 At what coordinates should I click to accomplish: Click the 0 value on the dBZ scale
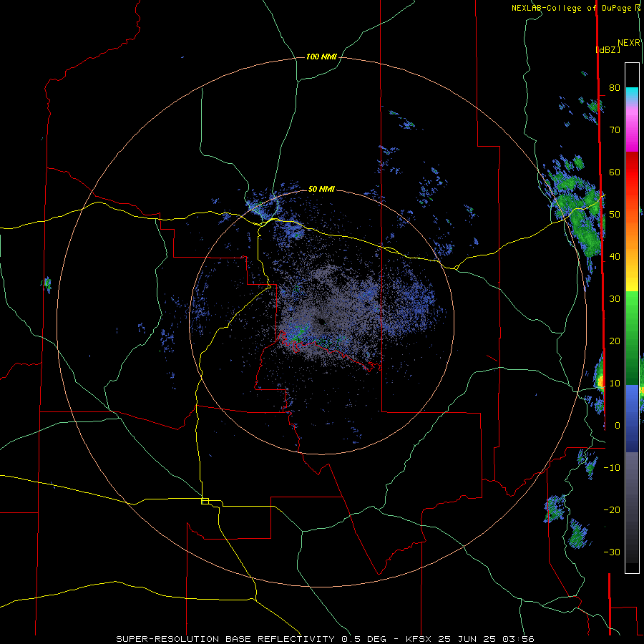[x=618, y=426]
